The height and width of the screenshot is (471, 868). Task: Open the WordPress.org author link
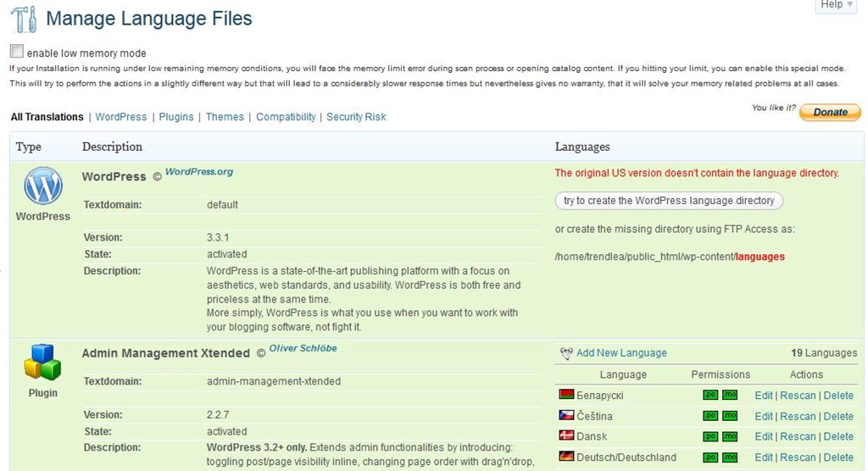[x=199, y=172]
